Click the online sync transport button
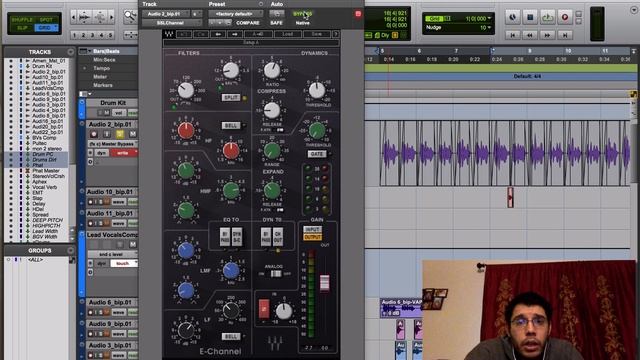The image size is (640, 360). pos(512,17)
